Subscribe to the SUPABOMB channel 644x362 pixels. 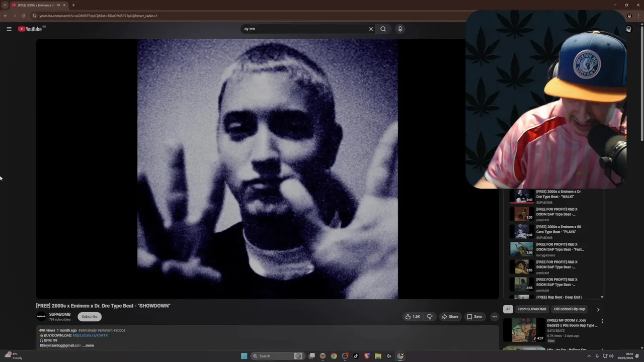pos(90,316)
